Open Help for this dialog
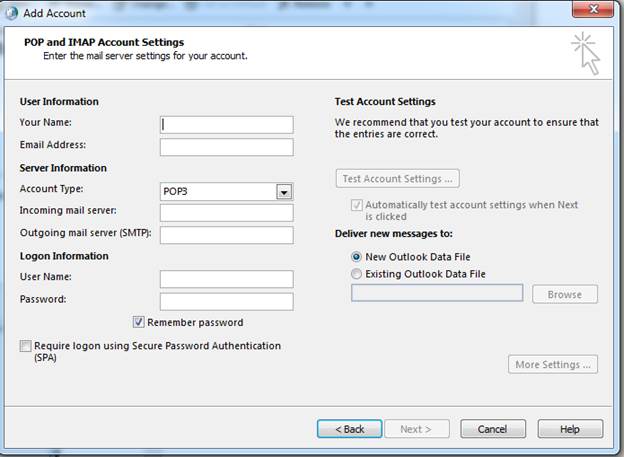Screen dimensions: 624x457 pyautogui.click(x=570, y=429)
